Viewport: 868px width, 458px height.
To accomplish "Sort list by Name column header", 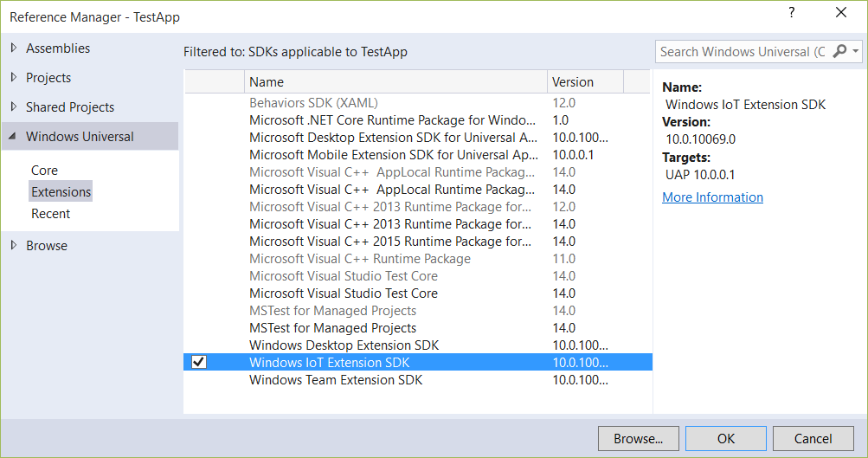I will (395, 82).
